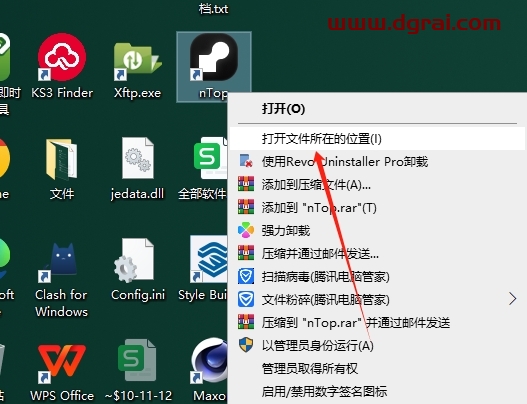Click the jedata.dll file name label
The image size is (527, 404).
pyautogui.click(x=137, y=194)
